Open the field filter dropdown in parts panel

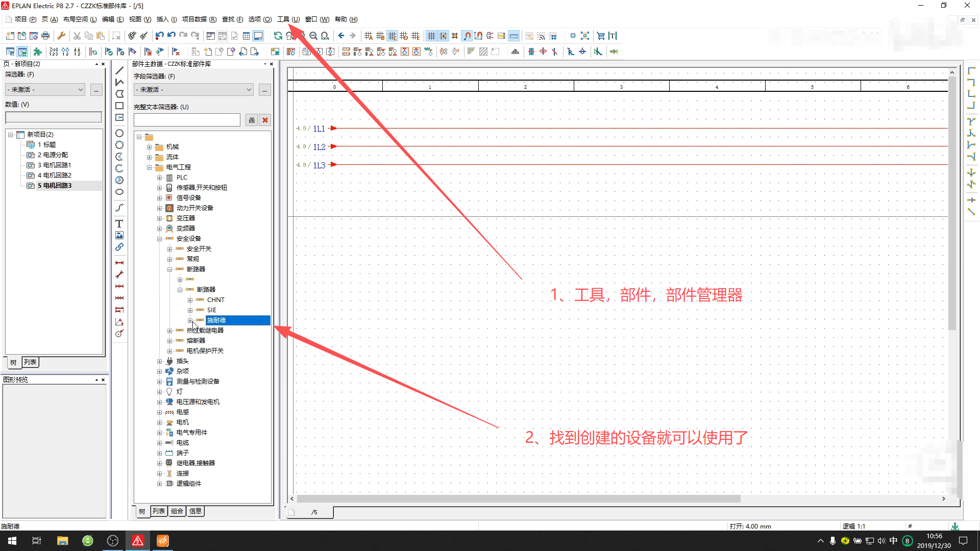tap(194, 90)
